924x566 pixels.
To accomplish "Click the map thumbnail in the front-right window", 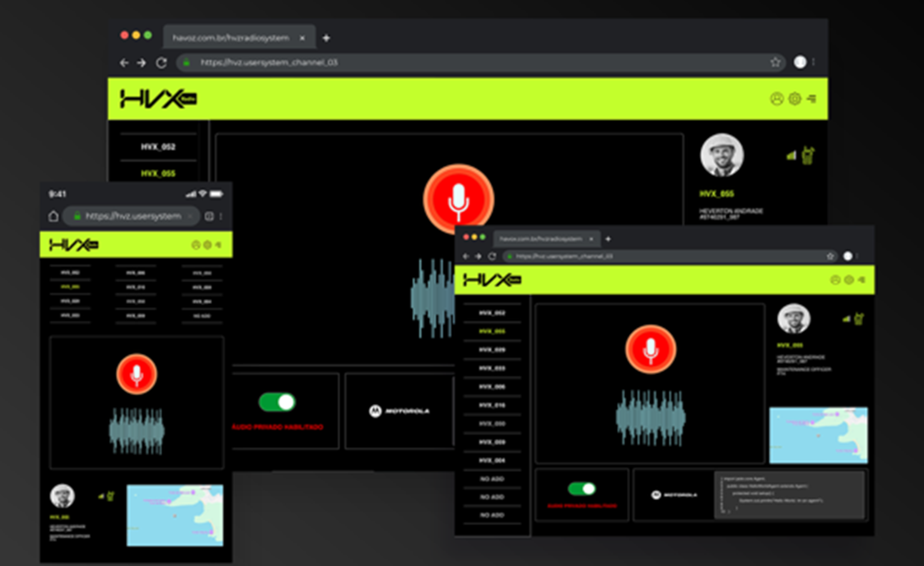I will (x=818, y=435).
